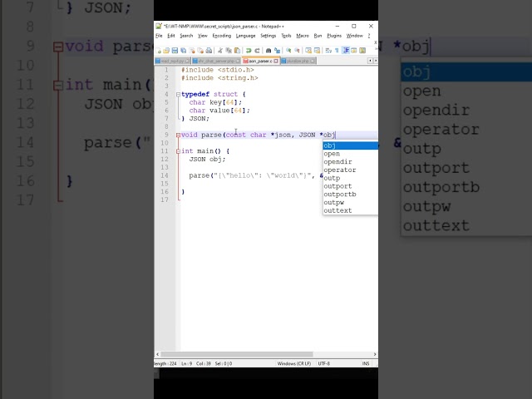Toggle synchronized horizontal scrolling icon
532x399 pixels.
[317, 51]
